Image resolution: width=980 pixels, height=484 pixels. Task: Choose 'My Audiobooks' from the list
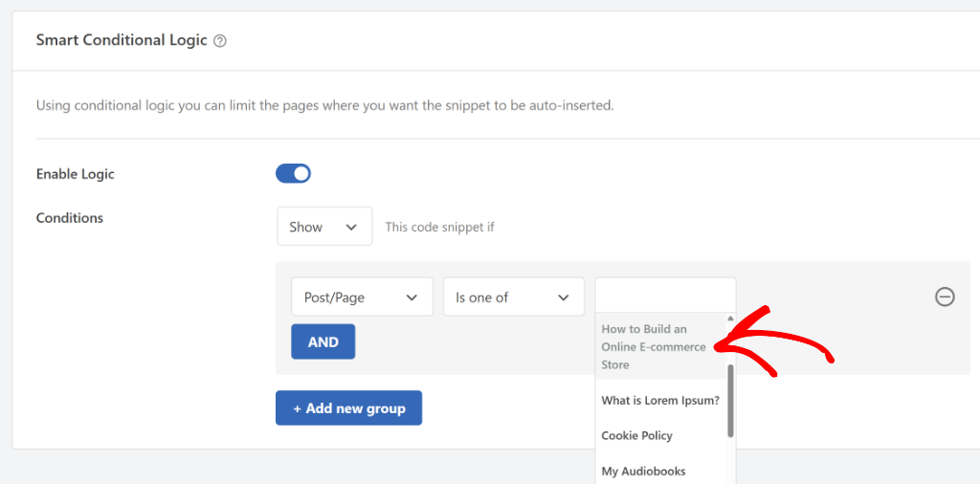click(660, 471)
